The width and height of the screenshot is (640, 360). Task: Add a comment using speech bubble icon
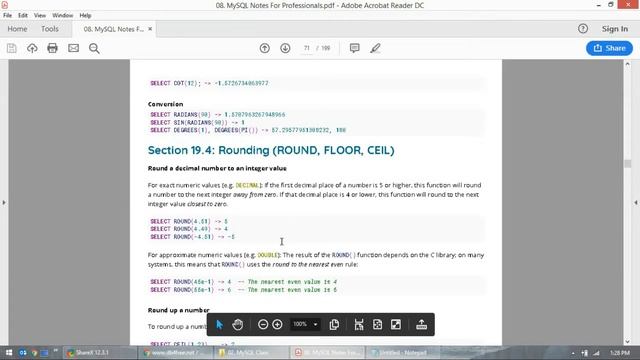click(x=354, y=48)
